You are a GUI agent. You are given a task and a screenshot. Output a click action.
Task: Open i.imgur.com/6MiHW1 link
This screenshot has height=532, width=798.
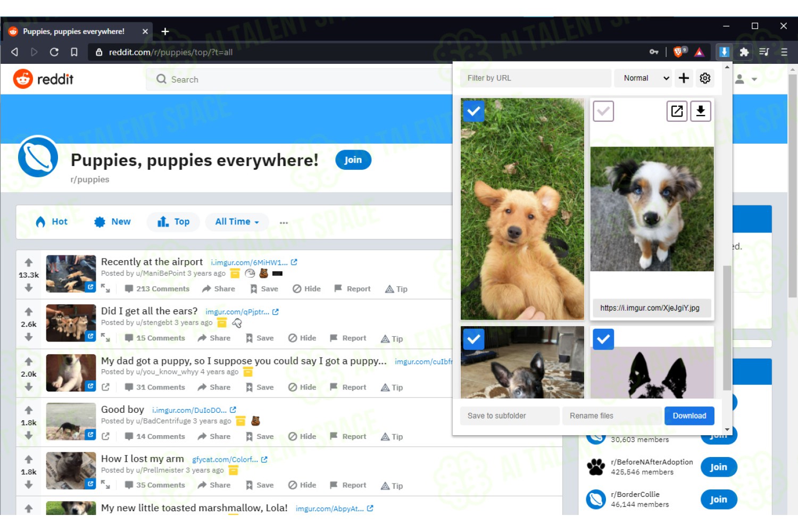coord(254,262)
